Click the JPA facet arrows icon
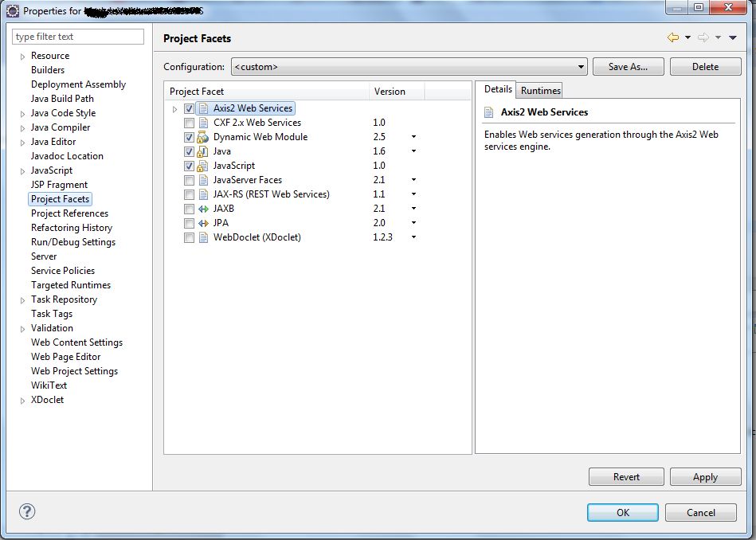 (203, 223)
